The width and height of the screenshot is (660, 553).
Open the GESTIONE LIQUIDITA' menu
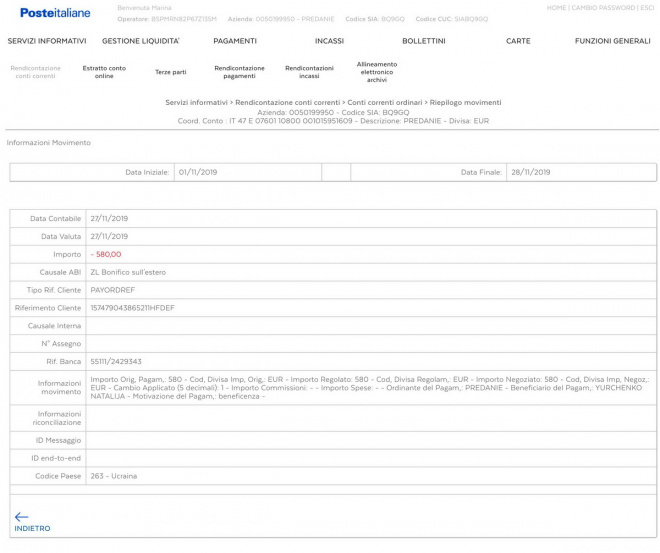pyautogui.click(x=141, y=41)
